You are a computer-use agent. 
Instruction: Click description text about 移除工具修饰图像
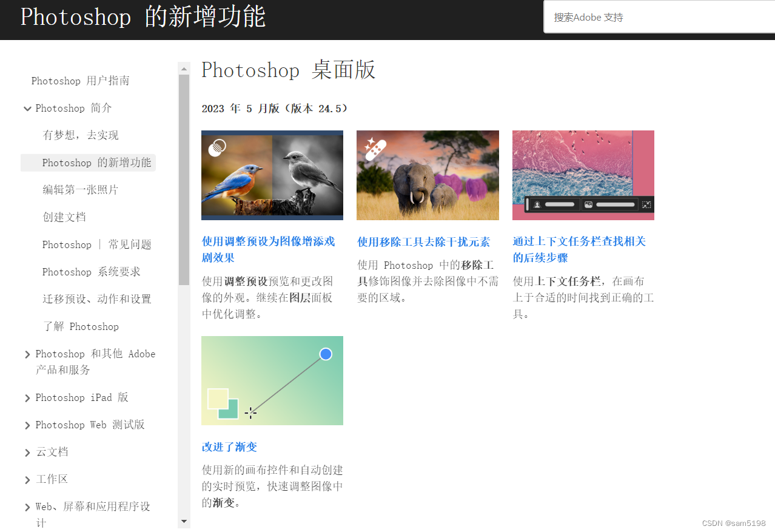tap(428, 281)
